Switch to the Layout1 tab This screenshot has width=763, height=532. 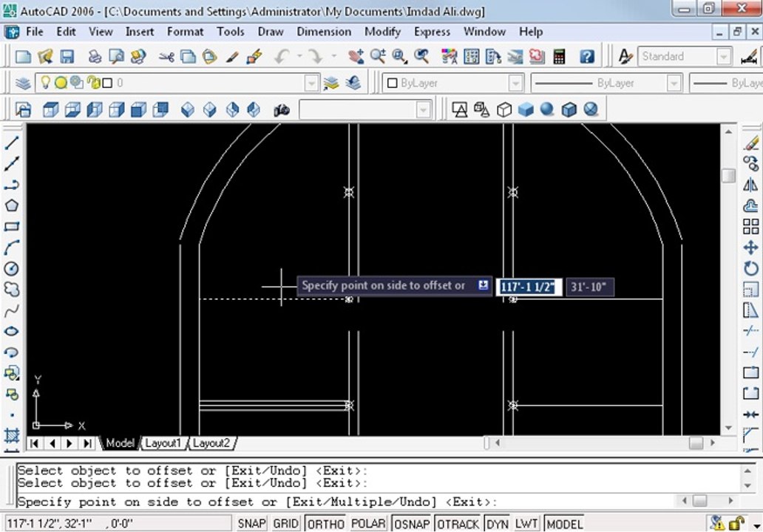(163, 443)
